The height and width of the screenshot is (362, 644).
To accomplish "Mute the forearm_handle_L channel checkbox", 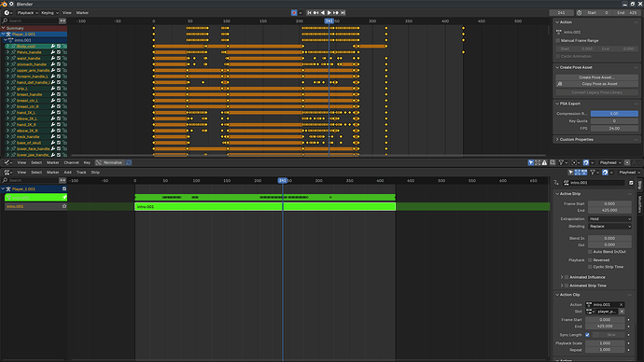I will pyautogui.click(x=59, y=77).
